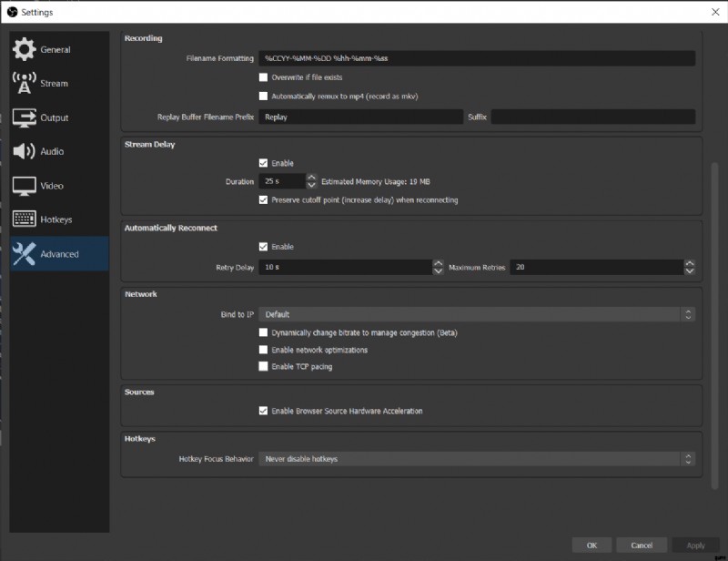Select the Audio label in sidebar
Viewport: 728px width, 561px height.
(52, 152)
